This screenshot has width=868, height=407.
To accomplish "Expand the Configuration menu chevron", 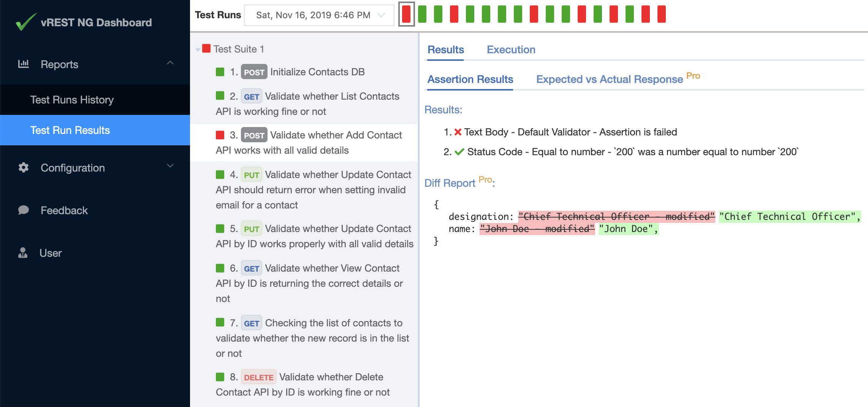I will point(170,166).
